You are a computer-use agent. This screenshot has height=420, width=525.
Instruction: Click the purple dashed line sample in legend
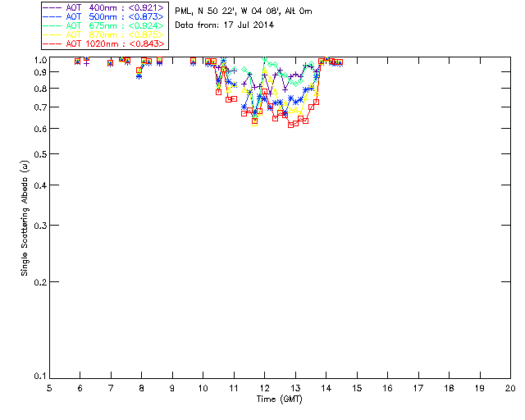click(x=52, y=7)
